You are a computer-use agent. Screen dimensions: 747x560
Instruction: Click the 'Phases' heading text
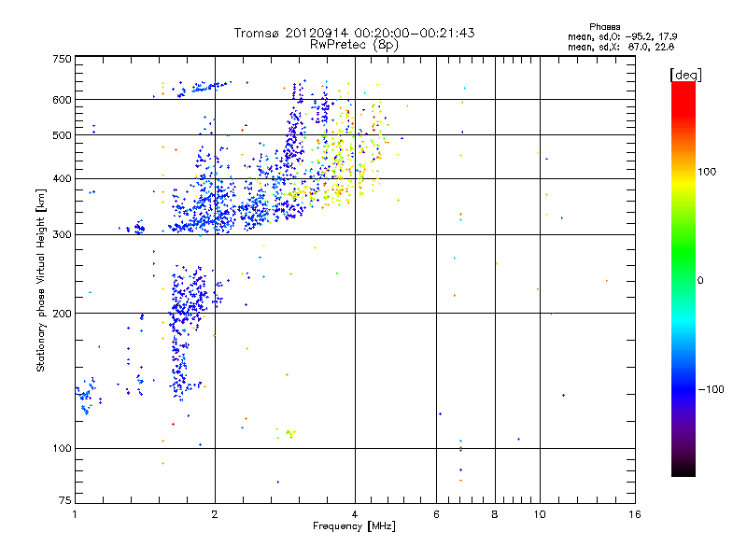coord(604,27)
